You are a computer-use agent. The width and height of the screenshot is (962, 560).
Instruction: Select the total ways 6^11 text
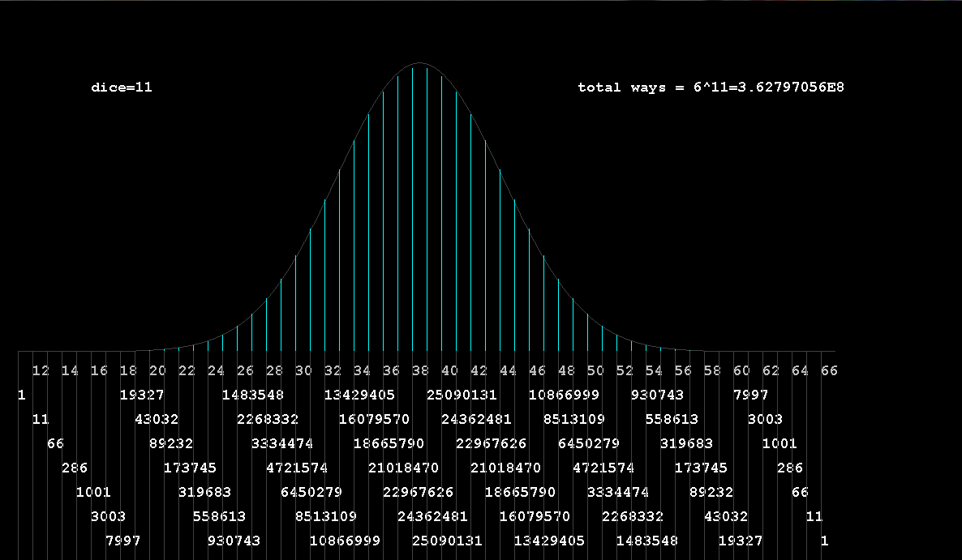point(711,88)
